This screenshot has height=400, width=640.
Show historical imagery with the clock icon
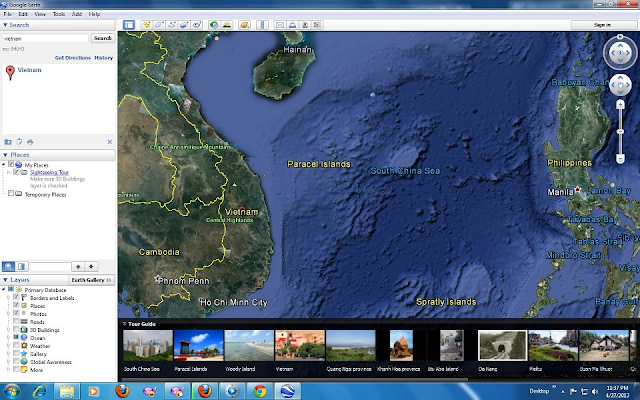point(214,25)
